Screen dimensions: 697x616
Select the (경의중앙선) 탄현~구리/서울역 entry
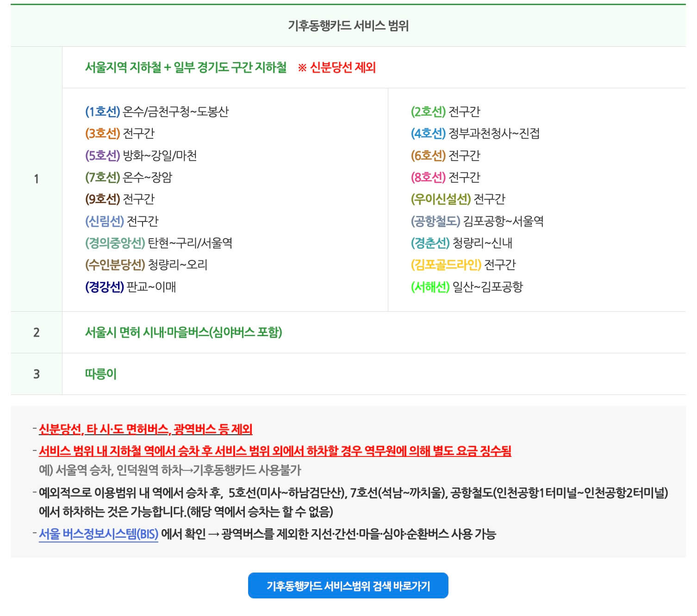pos(159,243)
